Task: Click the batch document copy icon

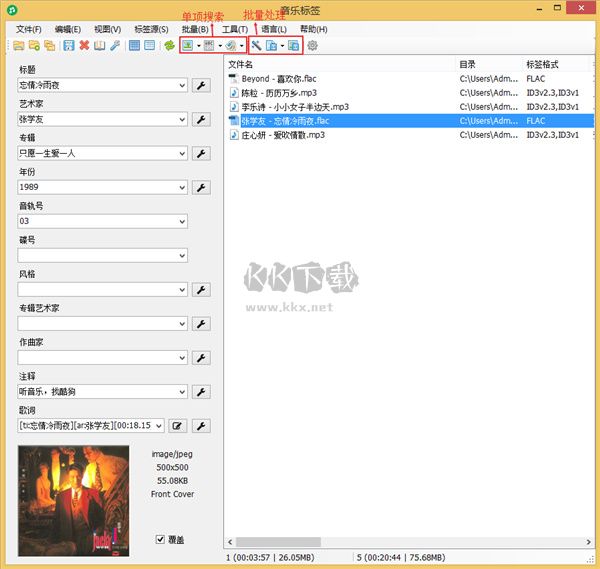Action: coord(271,46)
